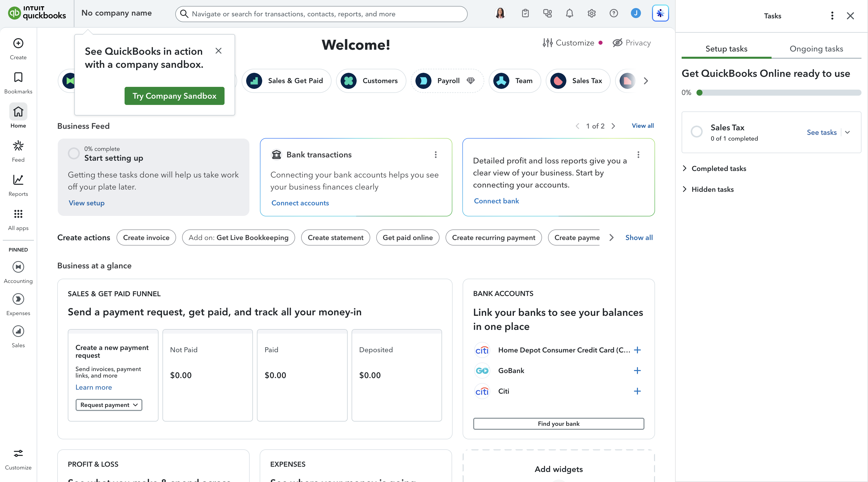Click Create statement action

[x=336, y=237]
